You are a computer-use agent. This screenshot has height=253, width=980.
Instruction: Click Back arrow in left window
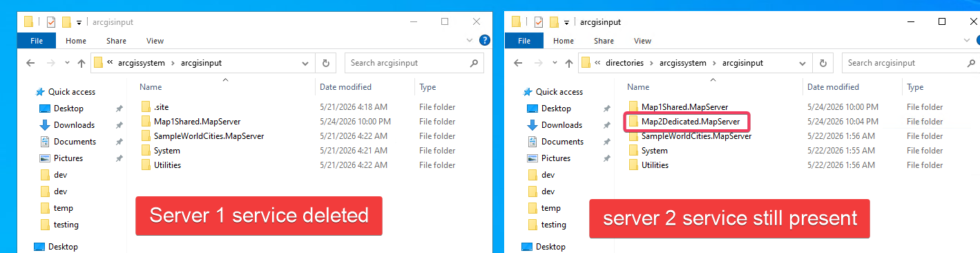coord(30,63)
